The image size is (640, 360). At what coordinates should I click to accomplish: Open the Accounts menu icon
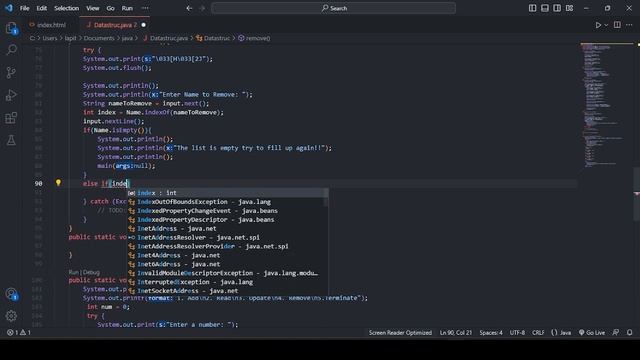[11, 294]
